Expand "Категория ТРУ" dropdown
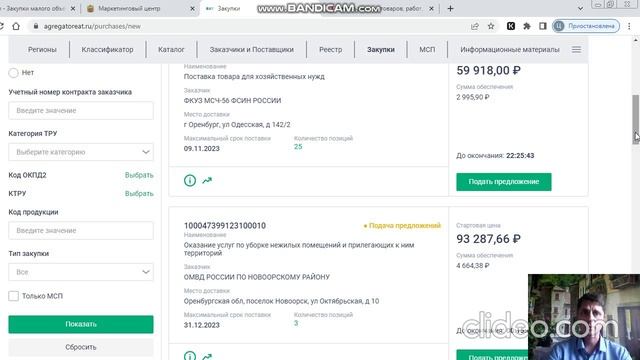640x360 pixels. tap(81, 152)
